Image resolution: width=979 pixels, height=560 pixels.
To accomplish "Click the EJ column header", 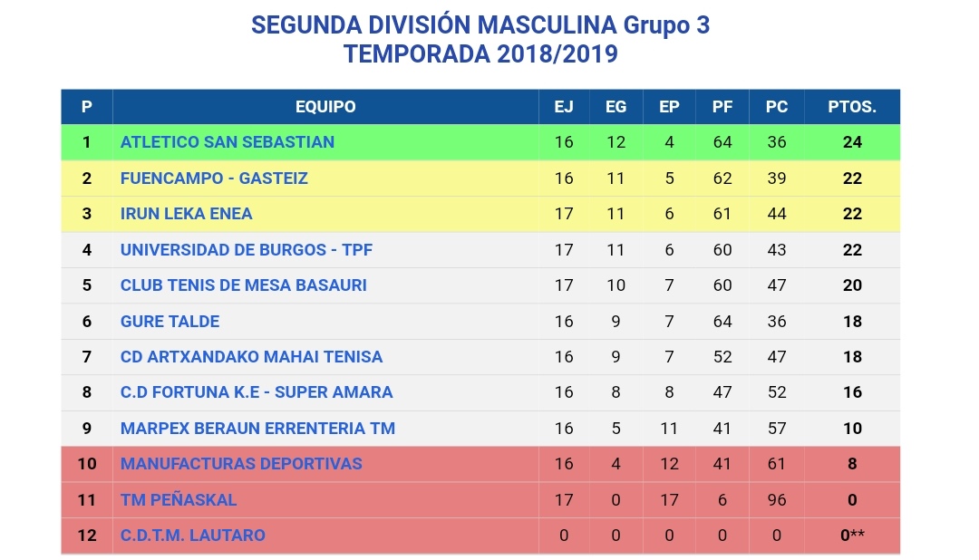I will 564,107.
